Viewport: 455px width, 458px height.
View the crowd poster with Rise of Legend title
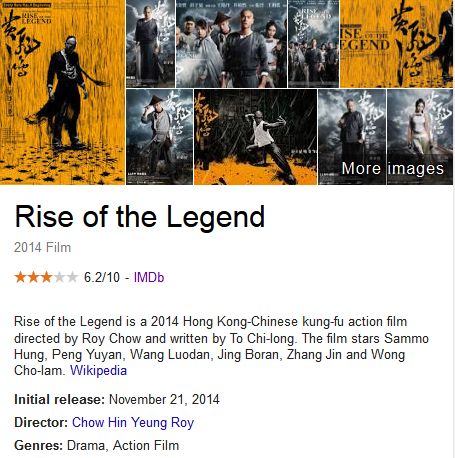[313, 44]
